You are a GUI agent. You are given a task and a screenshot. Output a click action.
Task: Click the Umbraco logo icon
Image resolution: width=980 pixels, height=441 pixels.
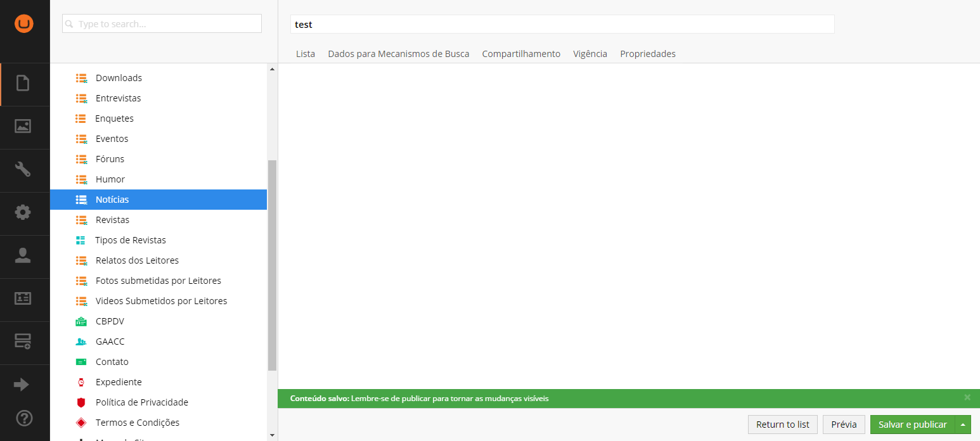click(24, 24)
